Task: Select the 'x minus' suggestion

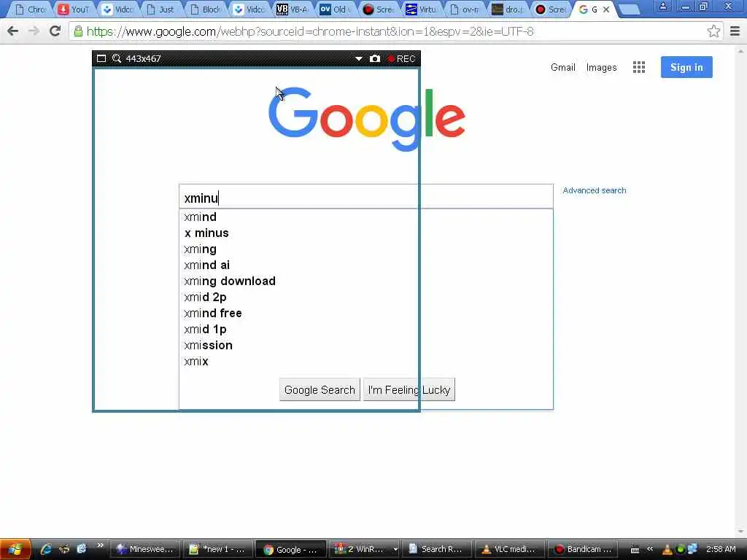Action: [x=366, y=233]
